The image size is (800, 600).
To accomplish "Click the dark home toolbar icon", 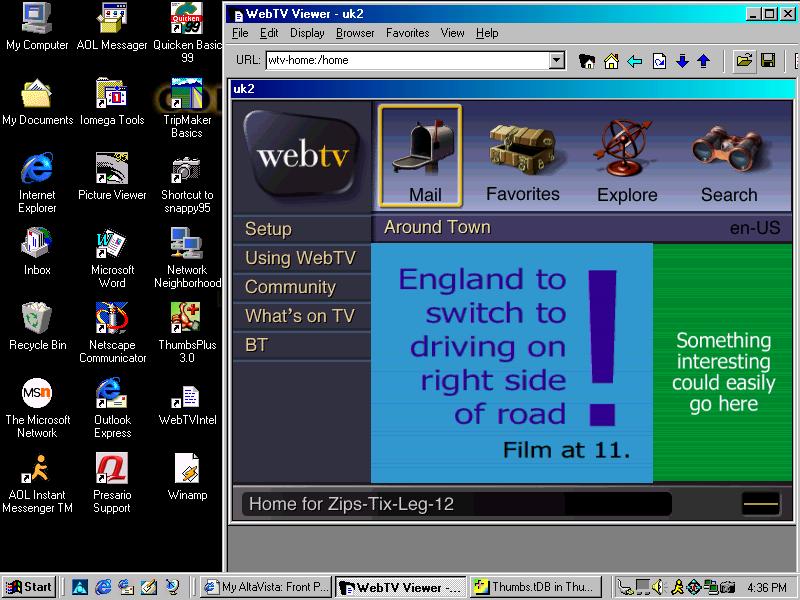I will [x=587, y=61].
